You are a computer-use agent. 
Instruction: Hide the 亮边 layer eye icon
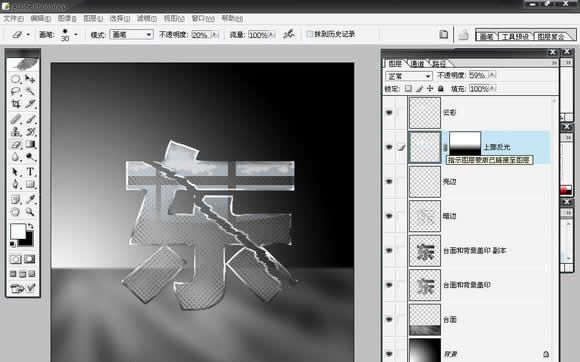(x=389, y=182)
